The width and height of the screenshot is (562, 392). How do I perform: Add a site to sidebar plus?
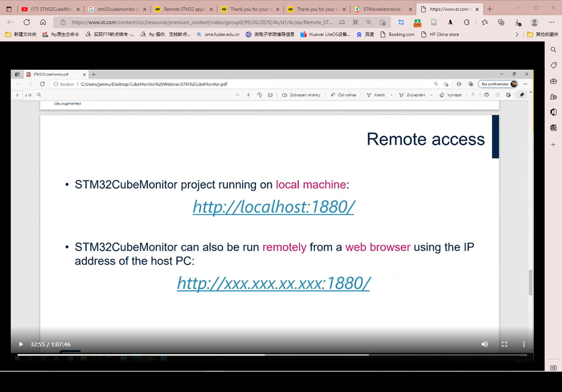tap(554, 145)
